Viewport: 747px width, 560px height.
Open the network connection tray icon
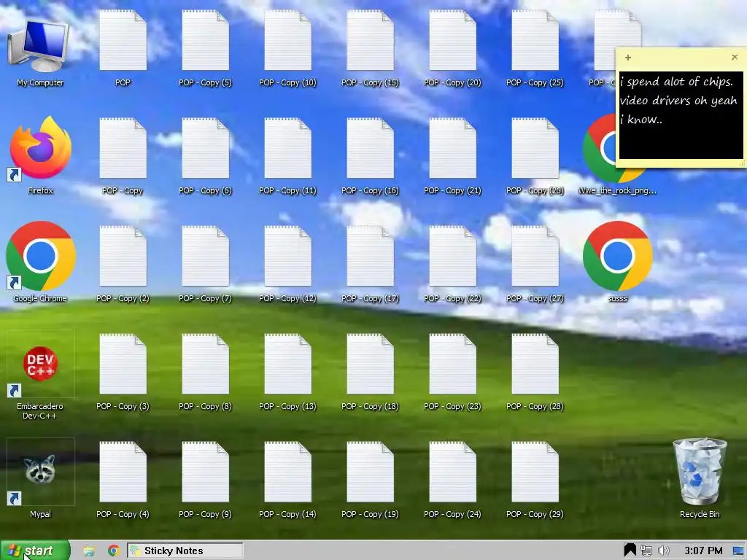646,551
